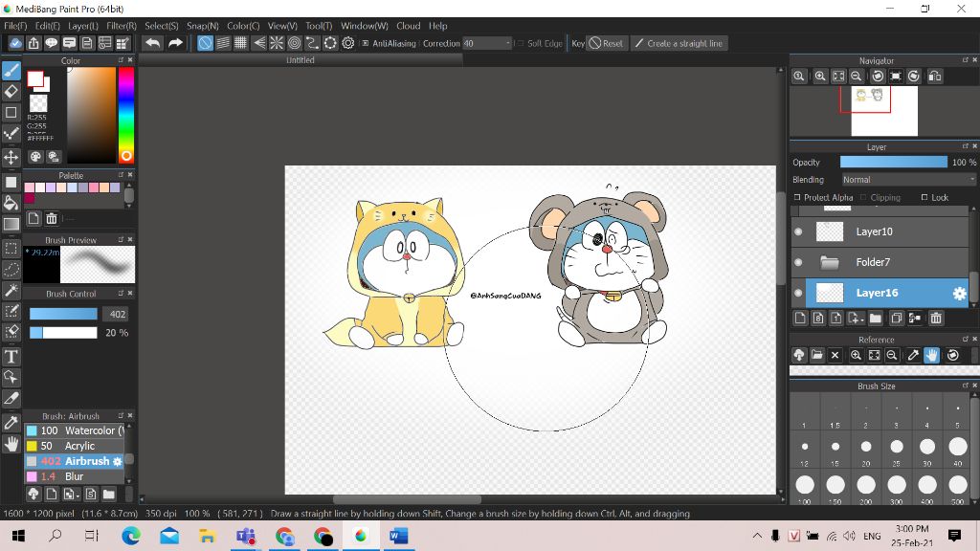Toggle transparent color swatch in Color panel
The width and height of the screenshot is (980, 551).
pyautogui.click(x=38, y=102)
